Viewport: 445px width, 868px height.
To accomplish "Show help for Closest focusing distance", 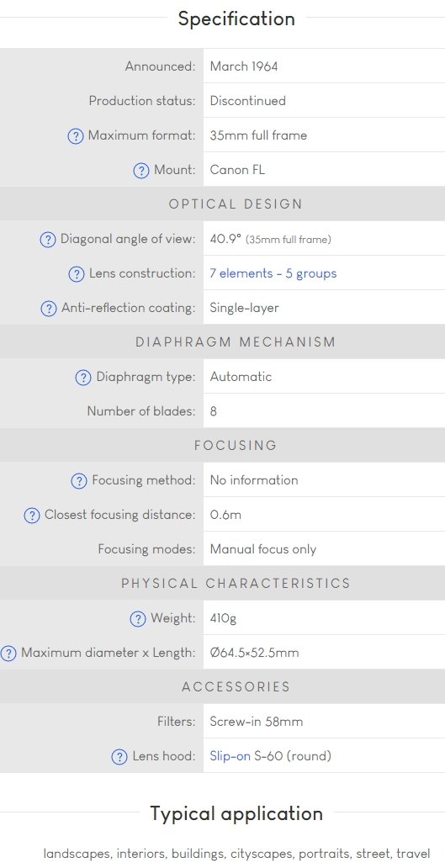I will click(x=32, y=516).
